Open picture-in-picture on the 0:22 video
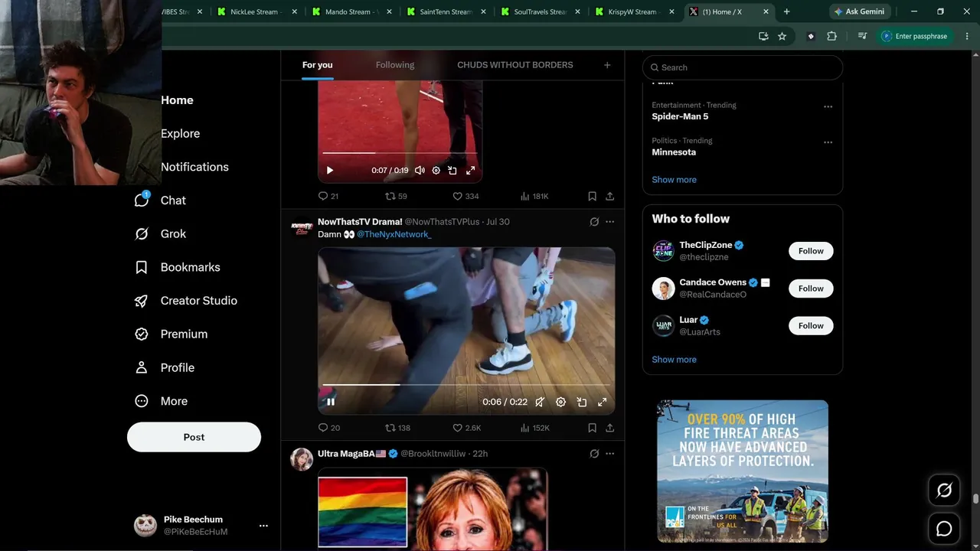Viewport: 980px width, 551px height. point(582,402)
